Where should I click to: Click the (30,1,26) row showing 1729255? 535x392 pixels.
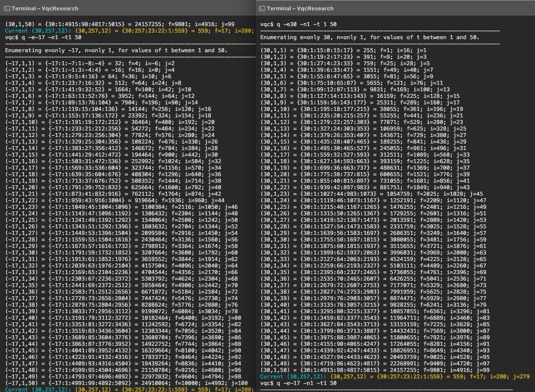[373, 213]
